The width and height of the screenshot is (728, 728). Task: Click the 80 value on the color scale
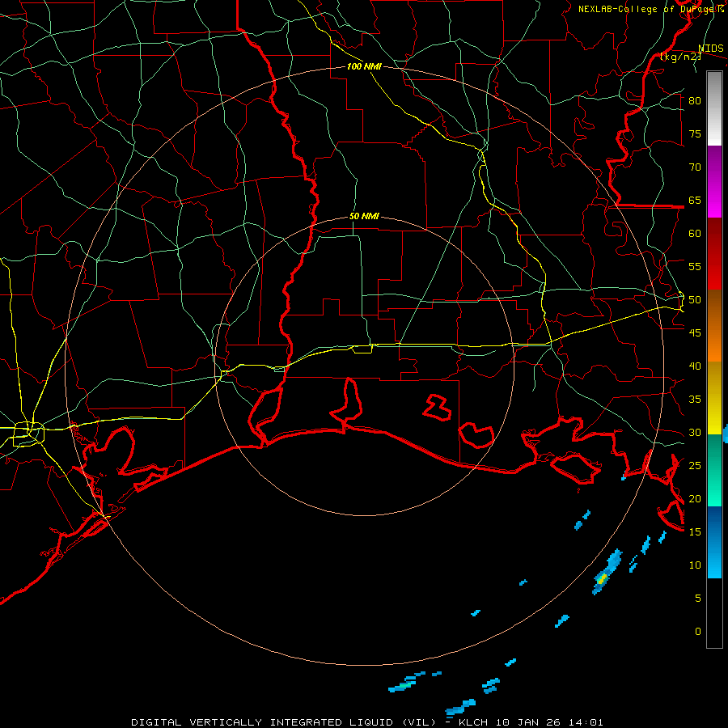[x=695, y=101]
